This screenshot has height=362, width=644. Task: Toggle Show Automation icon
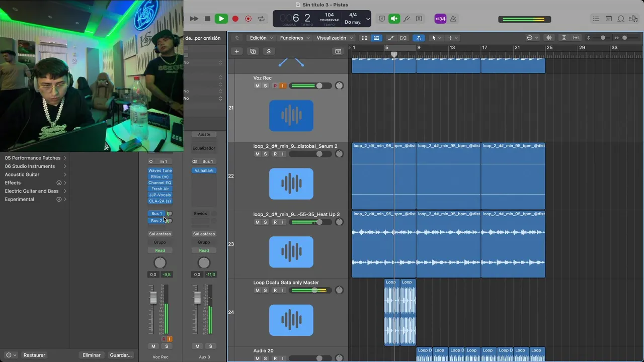pos(391,38)
